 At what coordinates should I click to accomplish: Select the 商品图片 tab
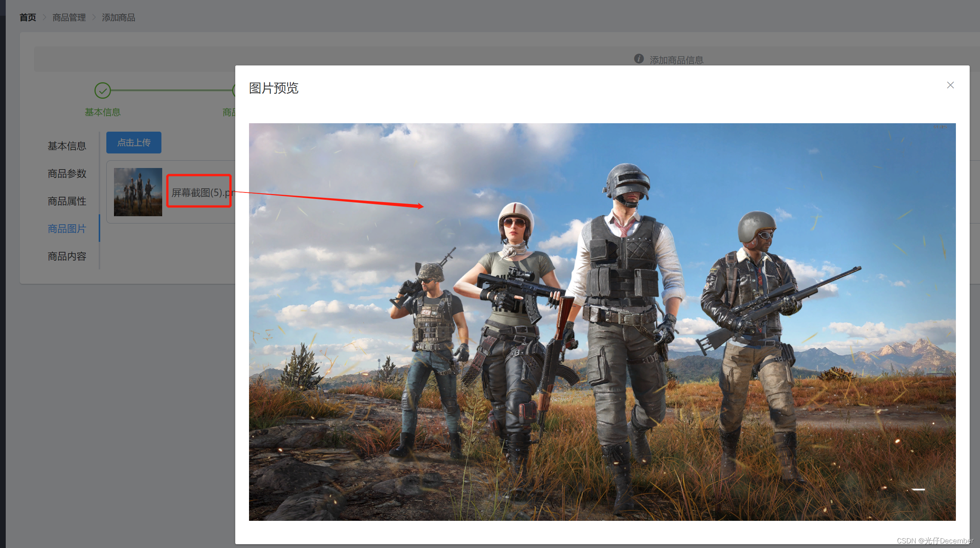67,228
